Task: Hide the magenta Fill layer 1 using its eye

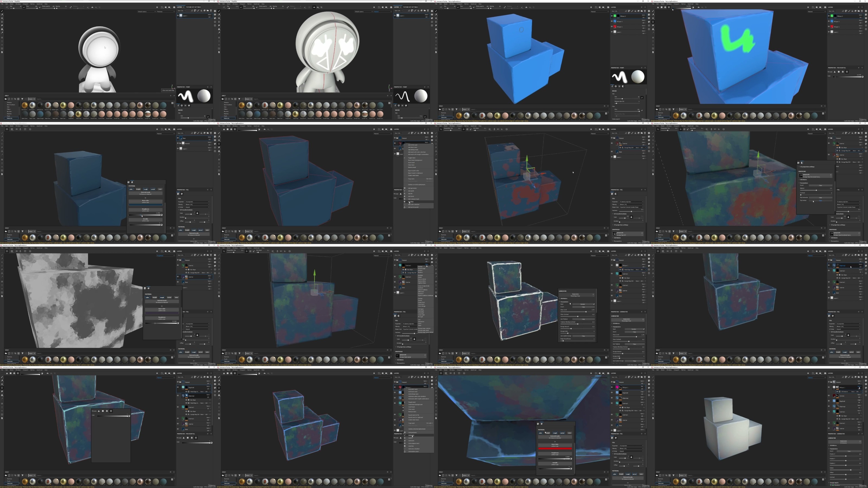Action: tap(612, 387)
